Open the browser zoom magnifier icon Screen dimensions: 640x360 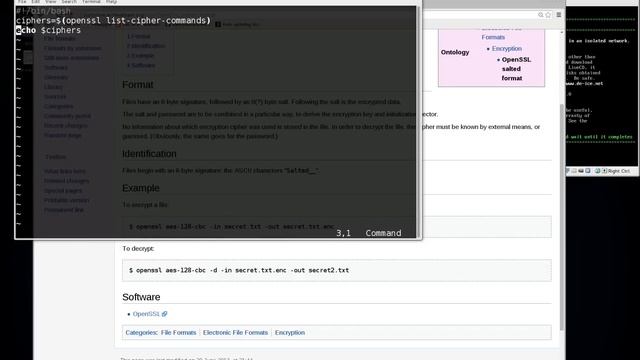(540, 15)
